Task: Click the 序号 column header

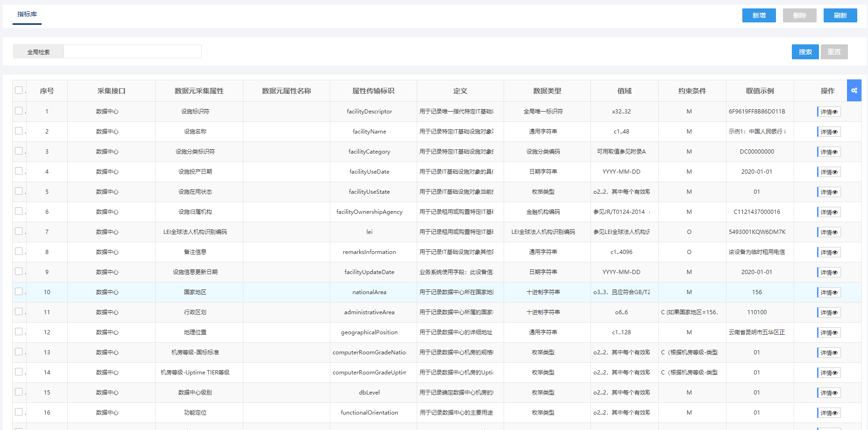Action: tap(47, 91)
